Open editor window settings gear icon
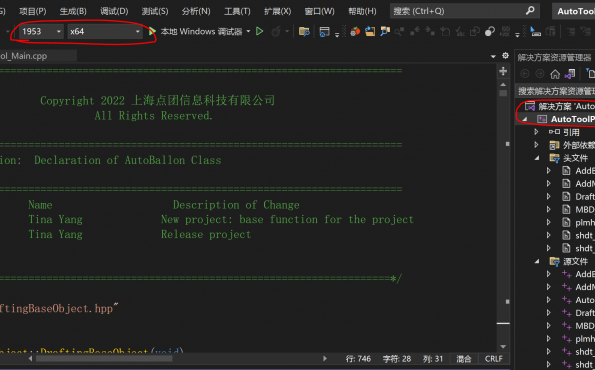 pyautogui.click(x=505, y=56)
